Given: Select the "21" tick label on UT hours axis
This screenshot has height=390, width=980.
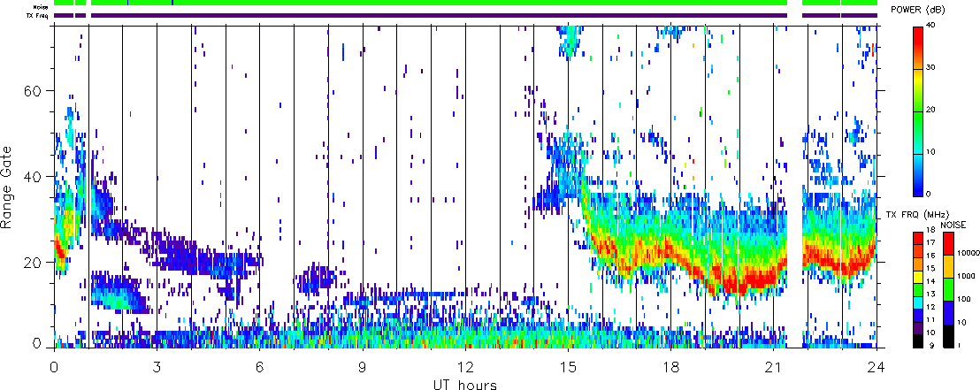Looking at the screenshot, I should pyautogui.click(x=773, y=366).
